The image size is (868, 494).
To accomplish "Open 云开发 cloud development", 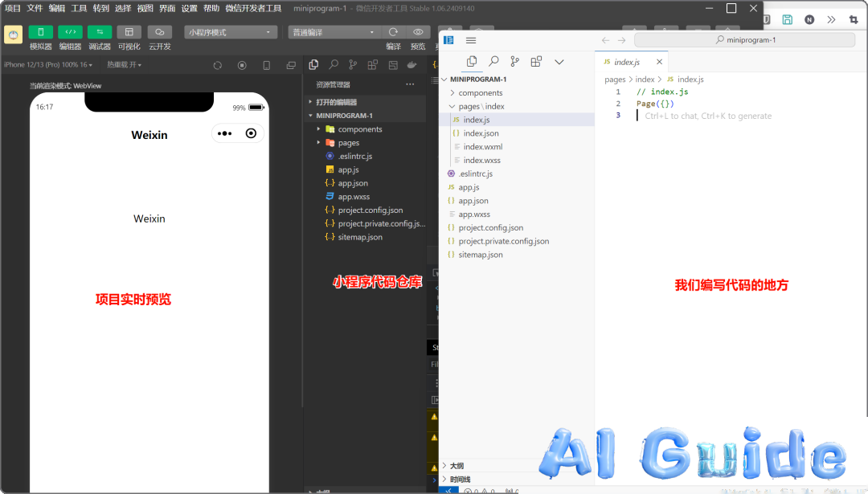I will click(x=159, y=32).
